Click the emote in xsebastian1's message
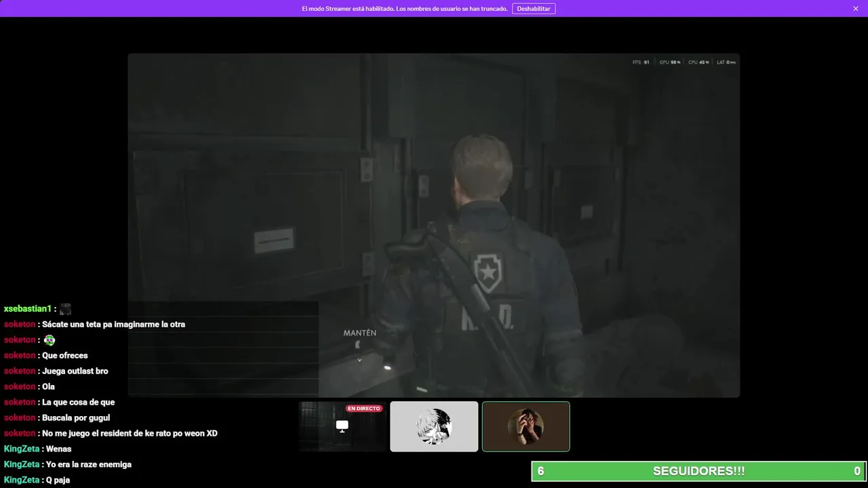Image resolution: width=868 pixels, height=488 pixels. coord(65,309)
